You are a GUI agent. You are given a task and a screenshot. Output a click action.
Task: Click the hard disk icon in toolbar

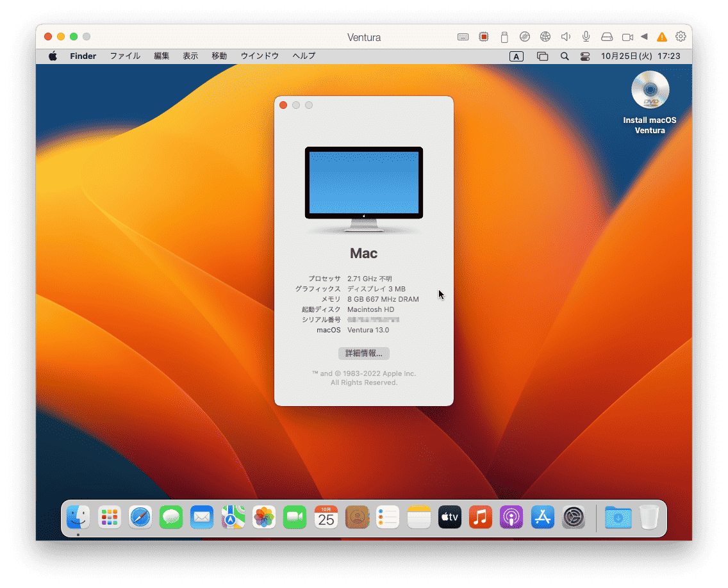point(607,37)
